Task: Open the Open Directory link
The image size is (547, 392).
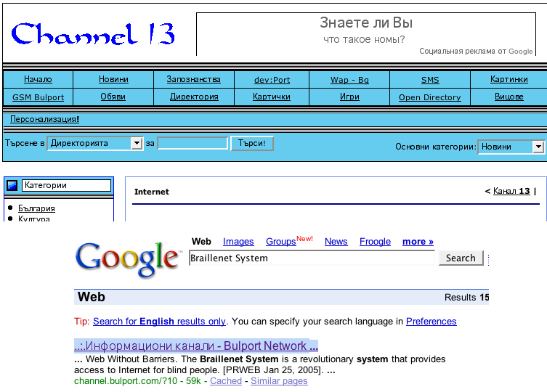Action: (x=430, y=97)
